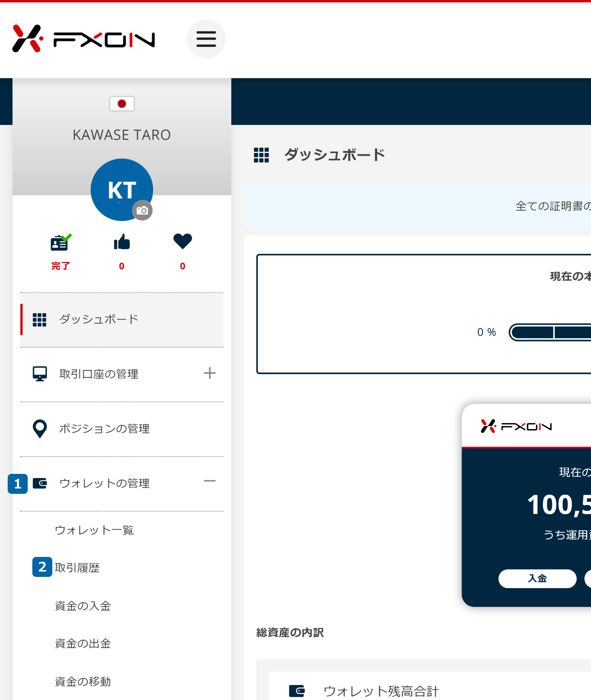The image size is (591, 700).
Task: Click the wallet icon beside ウォレット残高合計
Action: (297, 691)
